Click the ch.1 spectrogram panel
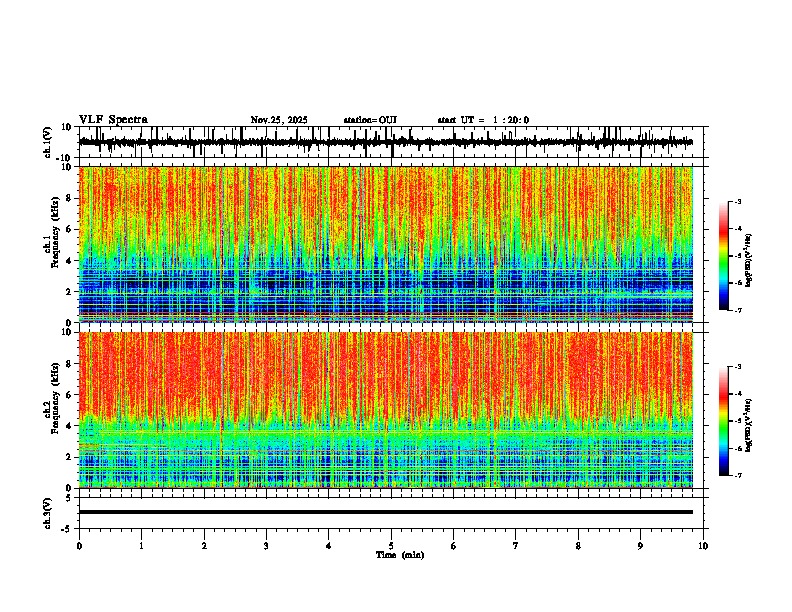This screenshot has height=612, width=792. pyautogui.click(x=385, y=244)
